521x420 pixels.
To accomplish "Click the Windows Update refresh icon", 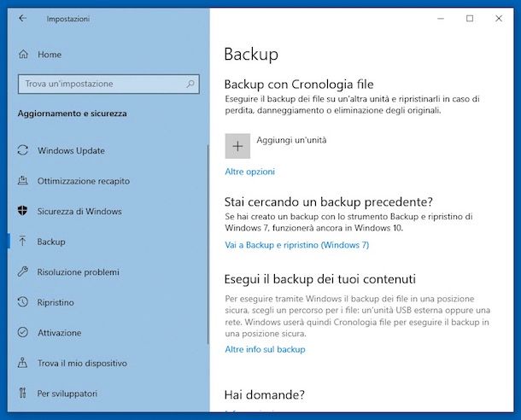I will [x=22, y=150].
